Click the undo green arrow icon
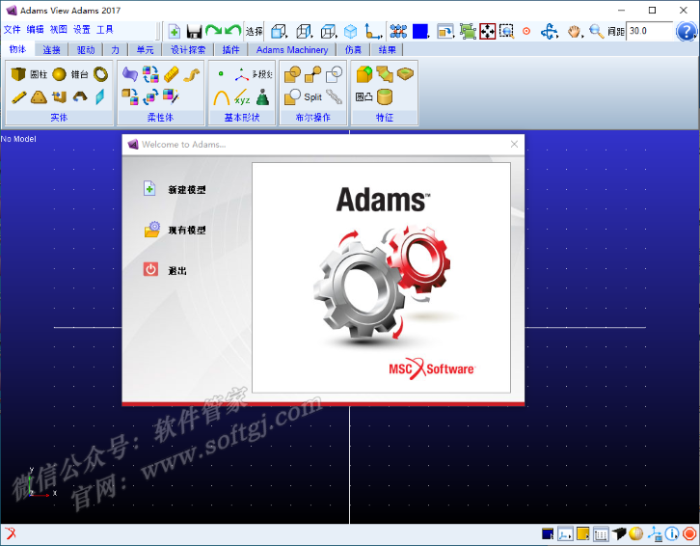This screenshot has height=546, width=700. point(233,31)
